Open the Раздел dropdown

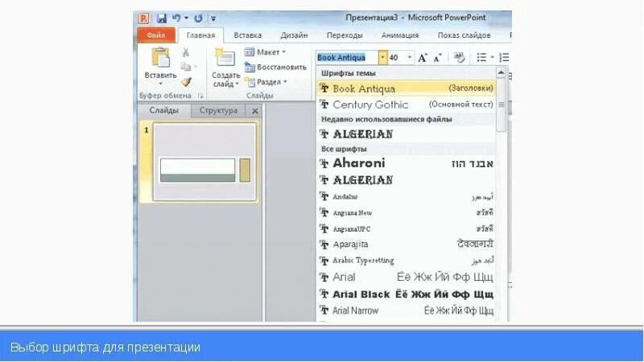(x=266, y=82)
